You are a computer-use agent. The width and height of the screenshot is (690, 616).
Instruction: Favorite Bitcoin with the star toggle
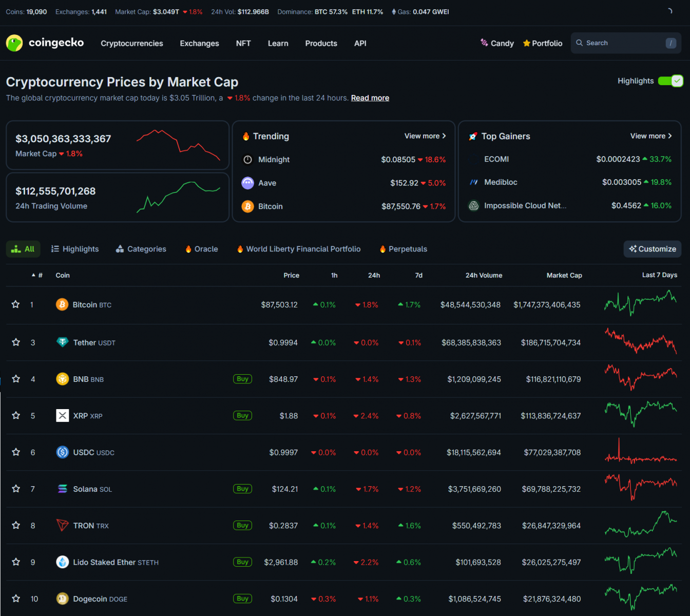click(x=16, y=305)
